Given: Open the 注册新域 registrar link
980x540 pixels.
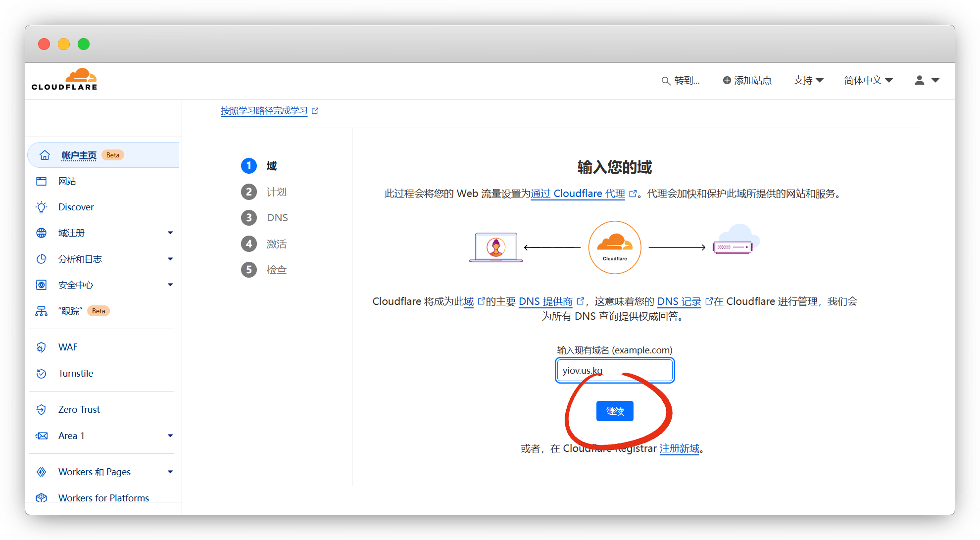Looking at the screenshot, I should coord(679,448).
